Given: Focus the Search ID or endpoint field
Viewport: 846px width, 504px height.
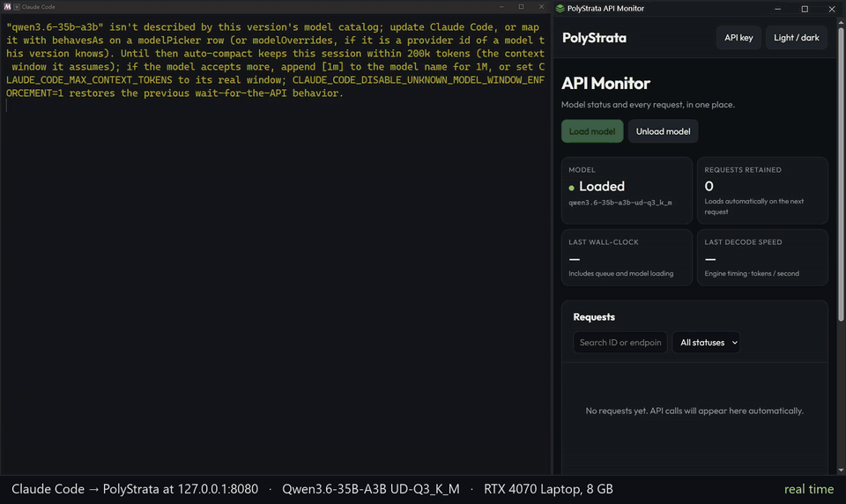Looking at the screenshot, I should click(620, 342).
